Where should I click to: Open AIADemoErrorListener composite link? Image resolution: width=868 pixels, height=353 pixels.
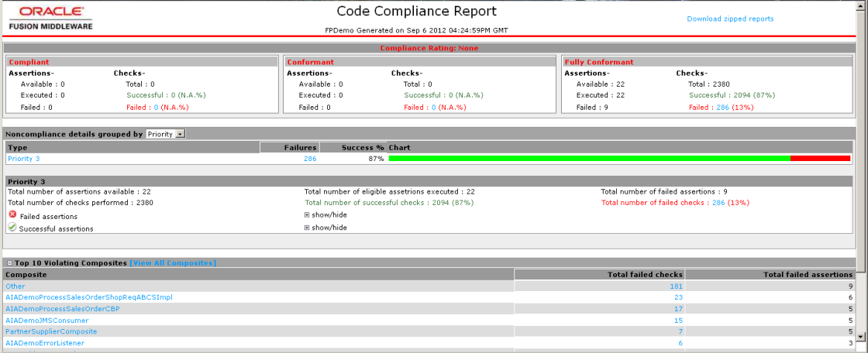point(45,343)
